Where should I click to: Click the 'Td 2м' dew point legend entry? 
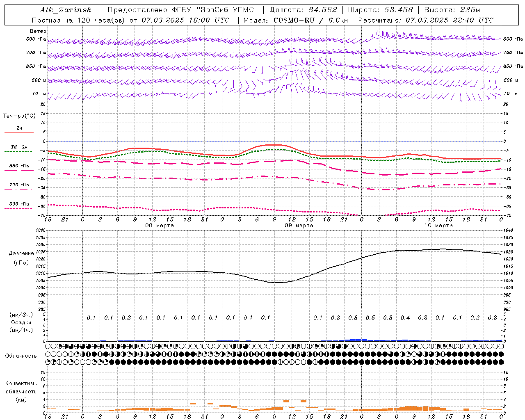19,147
